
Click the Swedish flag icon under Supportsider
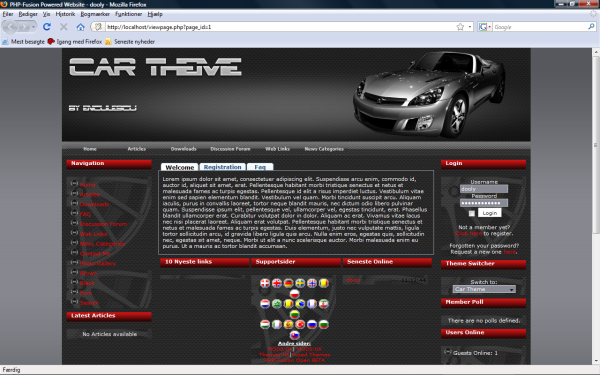pyautogui.click(x=300, y=283)
